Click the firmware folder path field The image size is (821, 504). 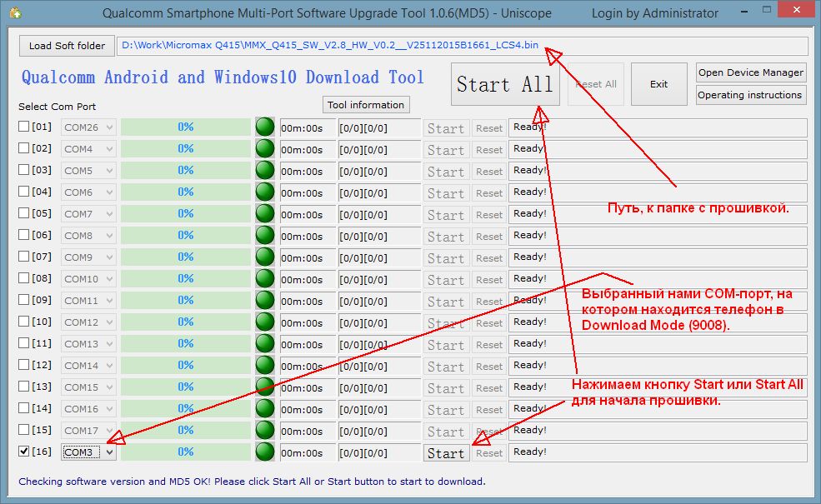pos(462,46)
